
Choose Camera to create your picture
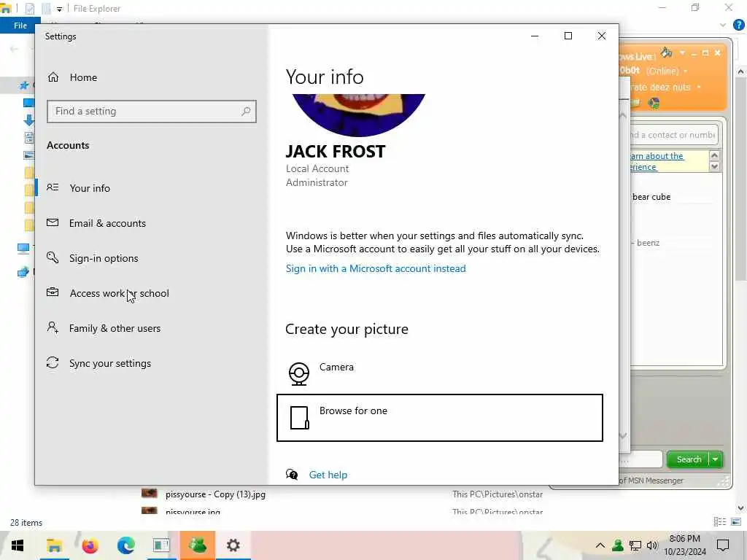(439, 373)
